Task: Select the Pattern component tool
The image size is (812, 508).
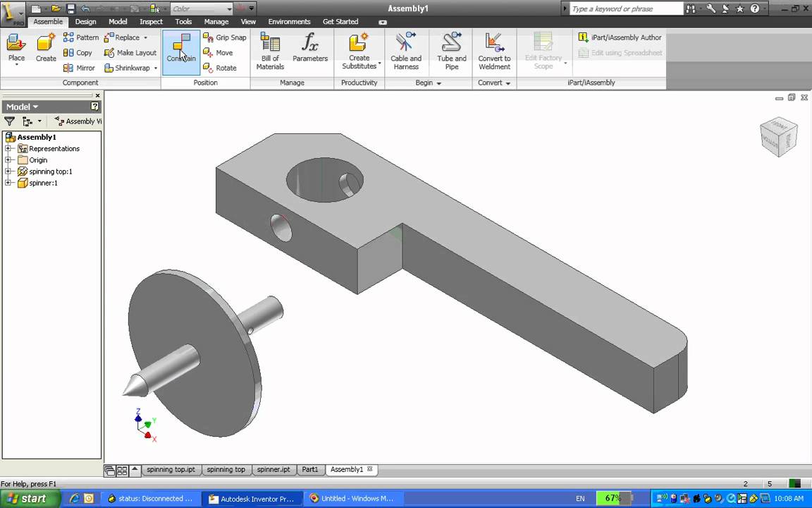Action: pos(81,37)
